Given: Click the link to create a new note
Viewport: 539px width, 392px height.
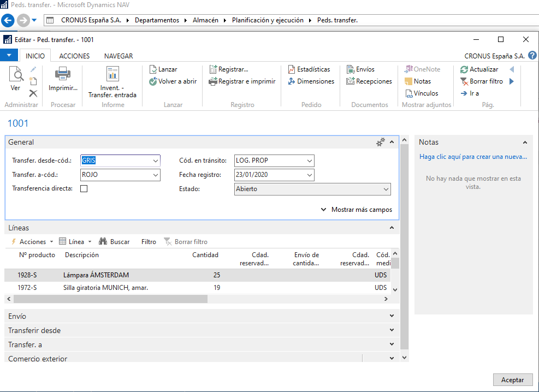Looking at the screenshot, I should tap(473, 157).
